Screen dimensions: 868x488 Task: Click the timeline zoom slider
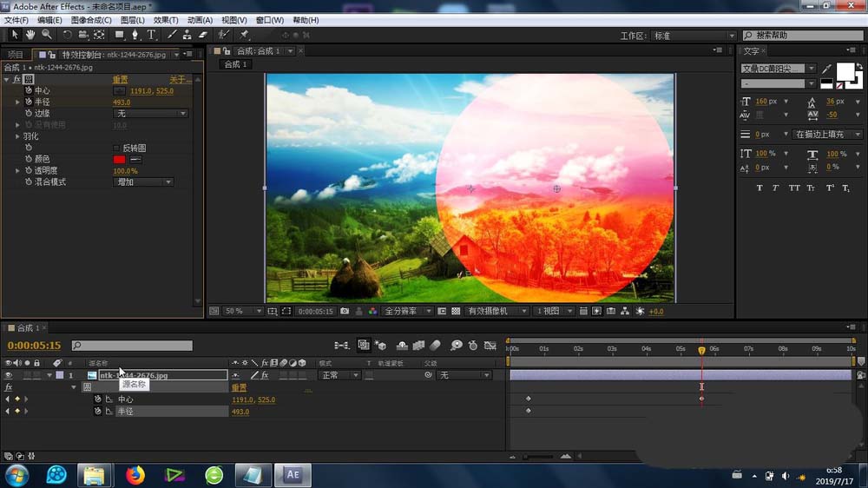(538, 457)
